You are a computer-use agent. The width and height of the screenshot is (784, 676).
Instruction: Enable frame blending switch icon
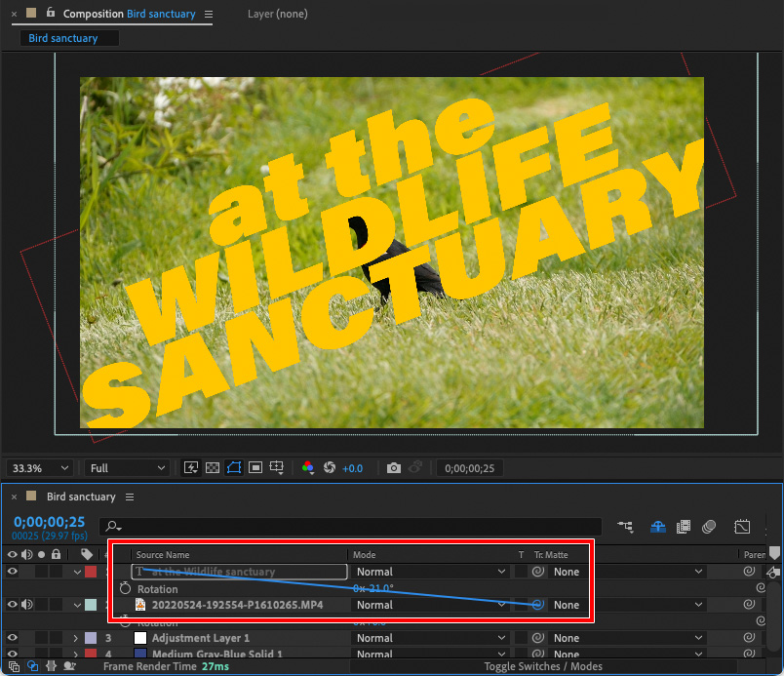click(x=684, y=527)
